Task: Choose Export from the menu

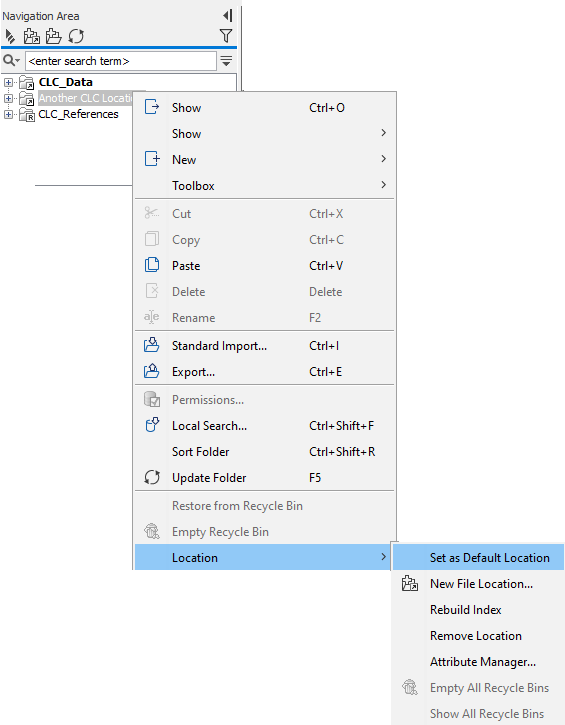Action: click(x=264, y=372)
